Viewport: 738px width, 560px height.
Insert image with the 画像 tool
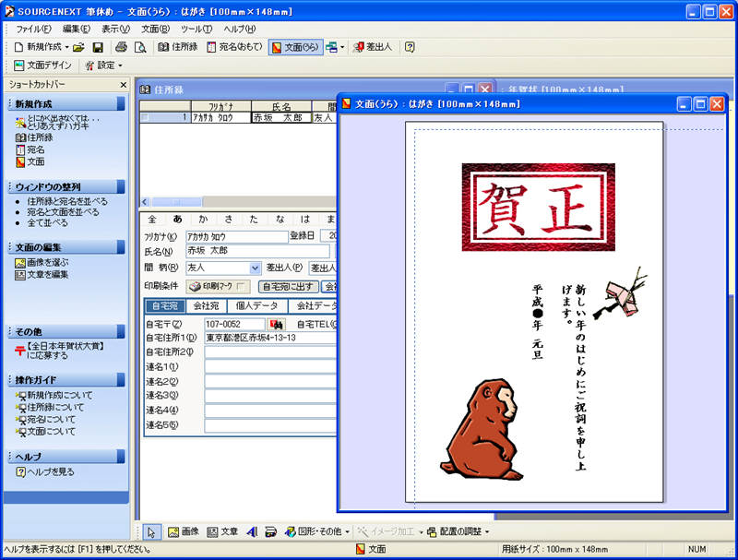(183, 531)
